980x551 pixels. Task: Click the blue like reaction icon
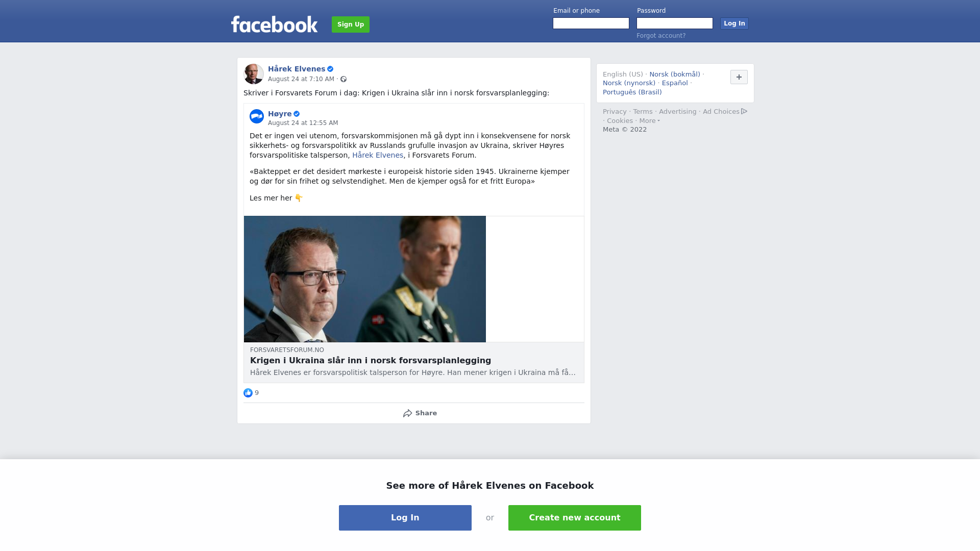click(x=248, y=393)
